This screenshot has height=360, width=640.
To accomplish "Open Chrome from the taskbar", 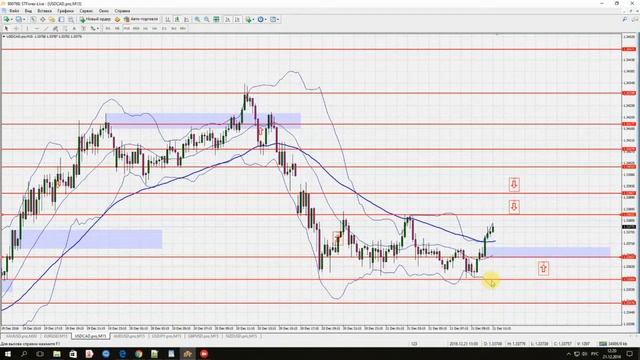I will point(138,354).
